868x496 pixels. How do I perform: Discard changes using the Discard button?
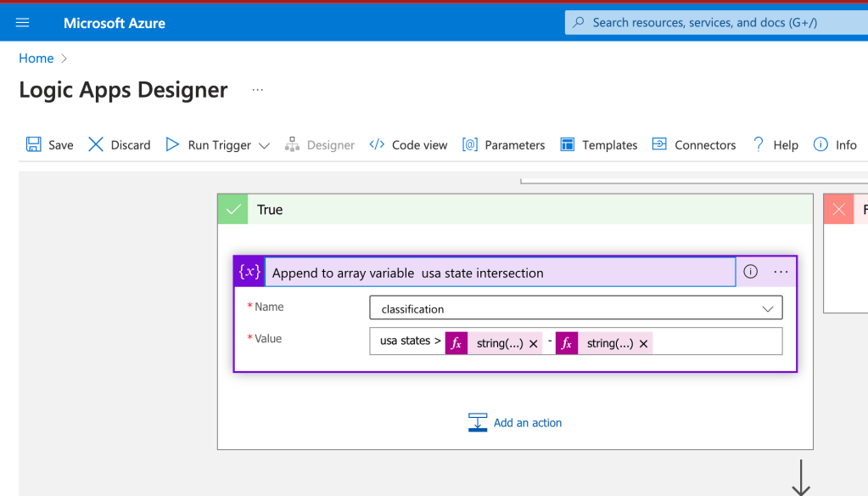click(119, 144)
